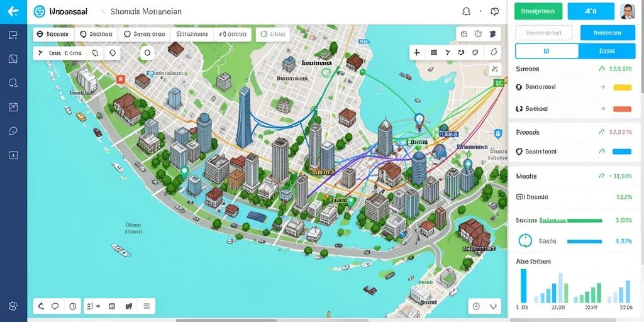Click the plus zoom-in icon on map toolbar
Image resolution: width=644 pixels, height=322 pixels.
[416, 53]
